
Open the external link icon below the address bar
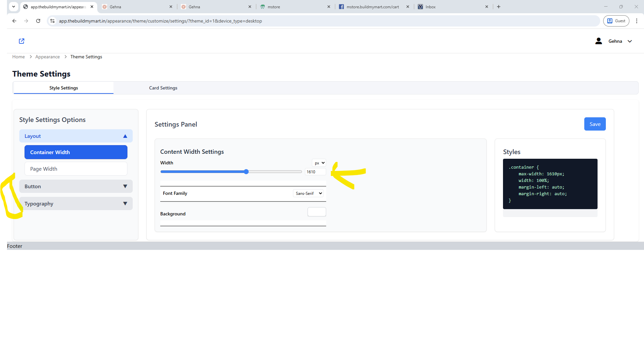click(x=22, y=41)
